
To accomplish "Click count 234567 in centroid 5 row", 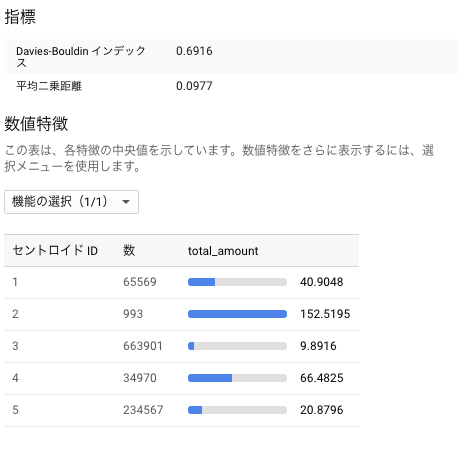I will pos(143,410).
